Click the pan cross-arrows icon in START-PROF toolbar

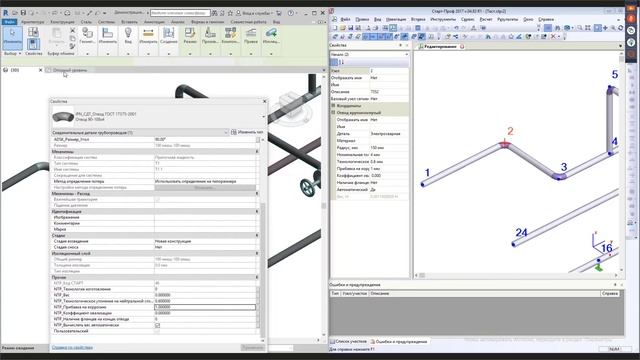(x=605, y=28)
